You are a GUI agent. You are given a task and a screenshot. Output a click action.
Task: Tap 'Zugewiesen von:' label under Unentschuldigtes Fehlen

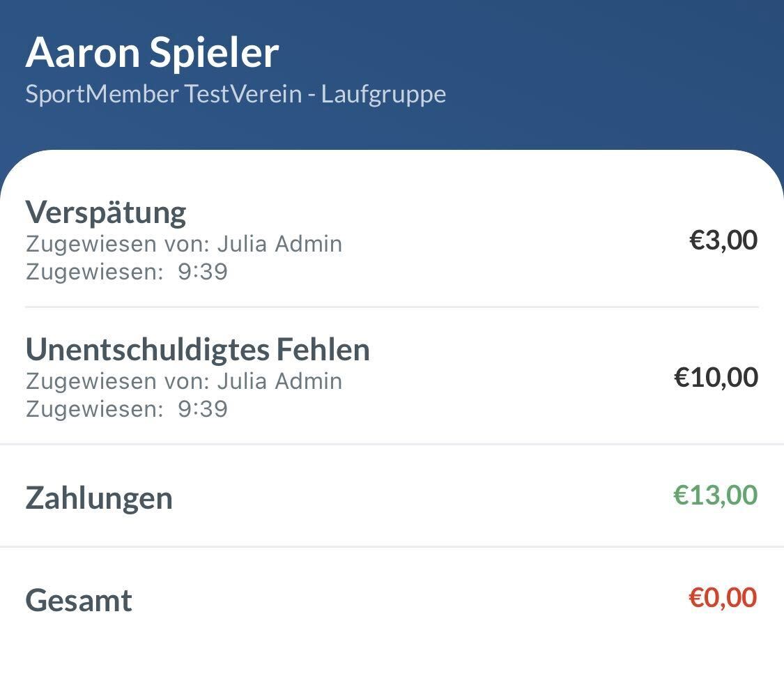pyautogui.click(x=118, y=381)
